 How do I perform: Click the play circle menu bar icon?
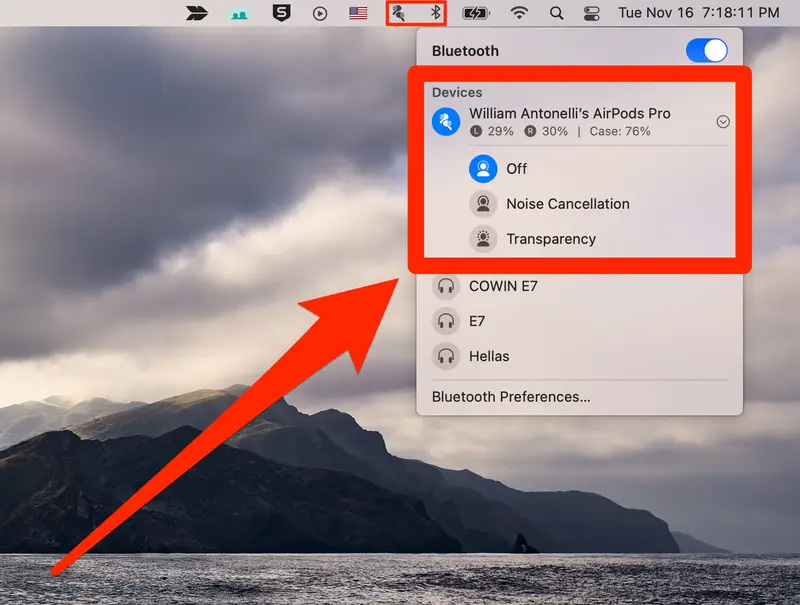click(x=320, y=13)
